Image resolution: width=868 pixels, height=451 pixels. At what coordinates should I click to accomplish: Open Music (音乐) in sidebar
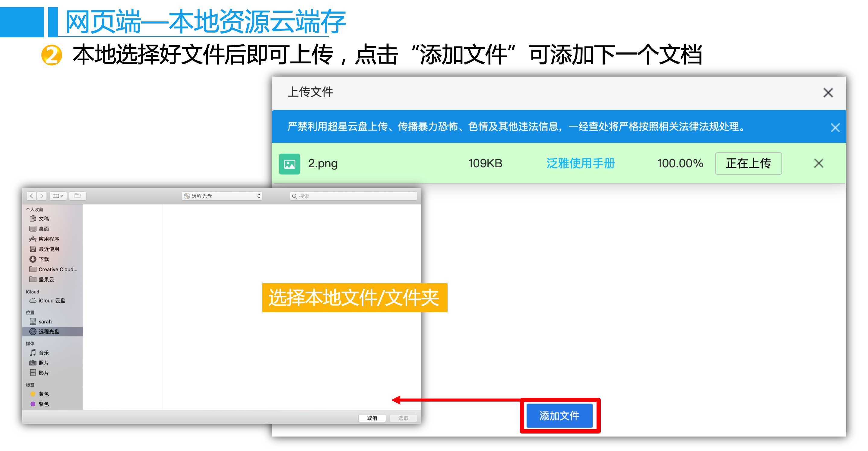(x=43, y=353)
